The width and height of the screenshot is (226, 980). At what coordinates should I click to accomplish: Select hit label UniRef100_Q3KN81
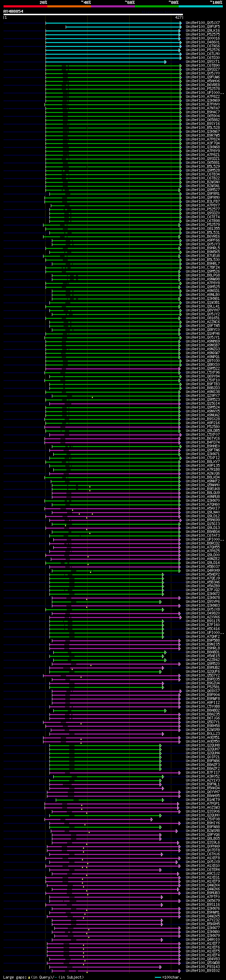point(203,299)
